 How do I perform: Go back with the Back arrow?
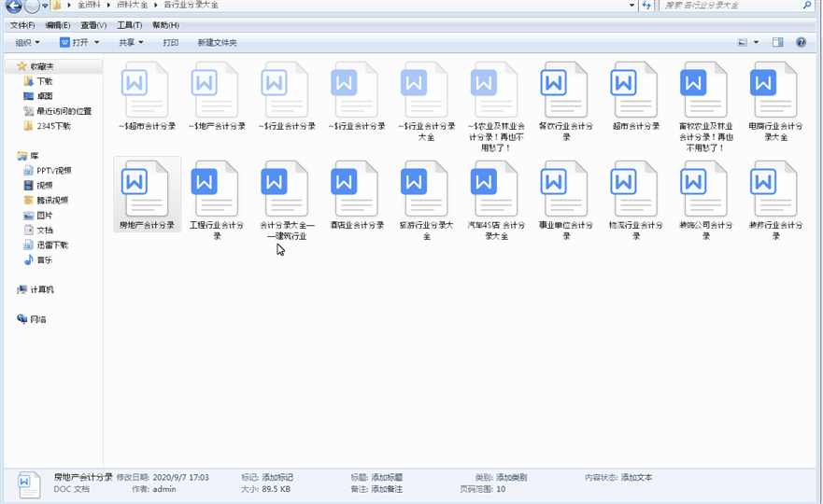tap(14, 6)
